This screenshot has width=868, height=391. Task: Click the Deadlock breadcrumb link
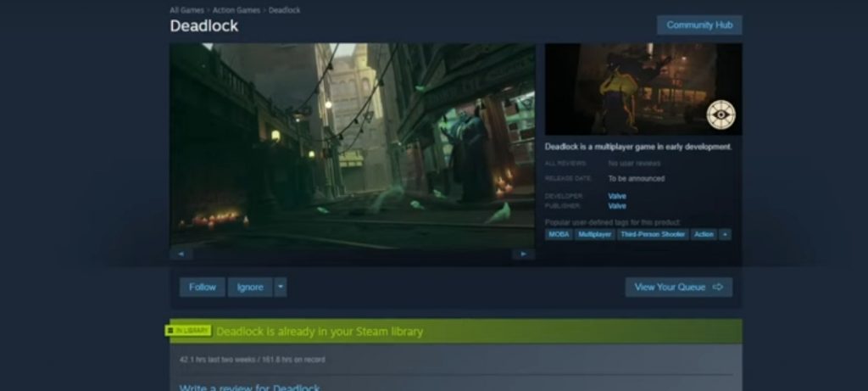click(285, 10)
